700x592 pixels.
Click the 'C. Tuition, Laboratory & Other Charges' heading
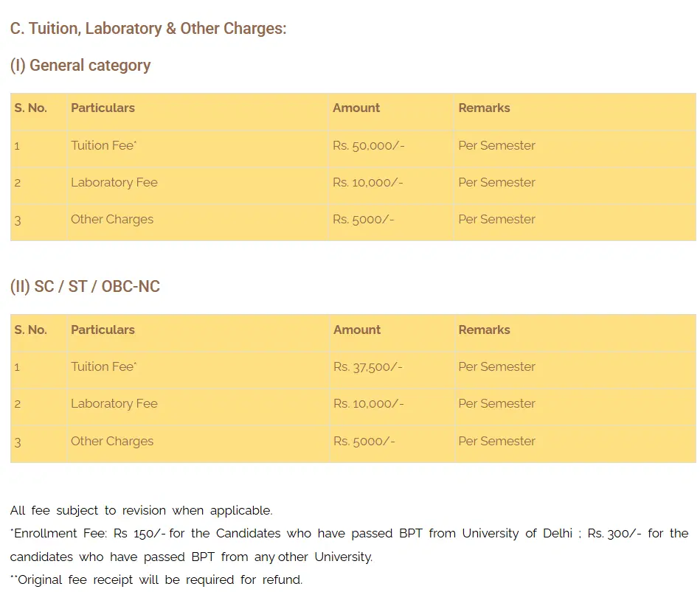148,29
